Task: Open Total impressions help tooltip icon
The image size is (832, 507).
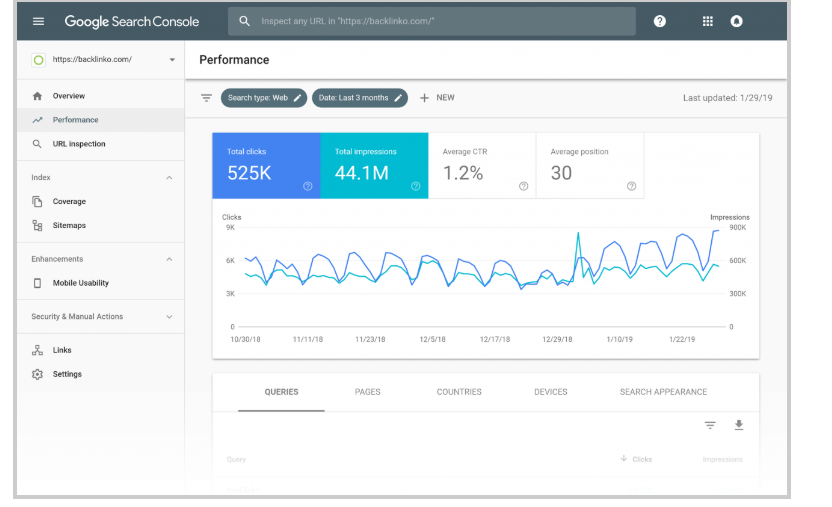Action: 415,186
